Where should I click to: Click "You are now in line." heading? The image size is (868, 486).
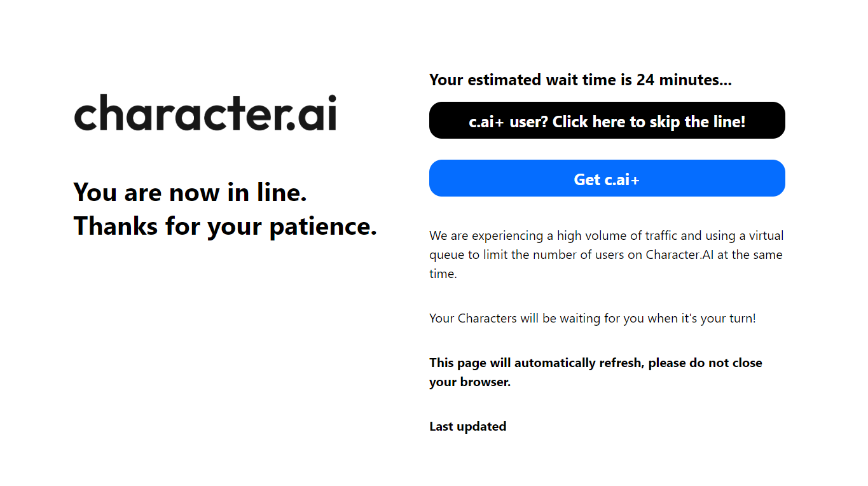point(190,191)
